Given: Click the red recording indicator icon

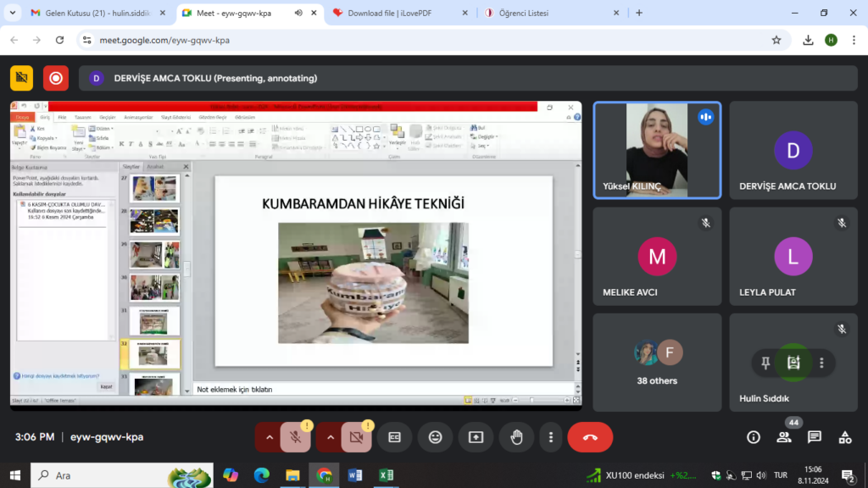Looking at the screenshot, I should coord(56,78).
